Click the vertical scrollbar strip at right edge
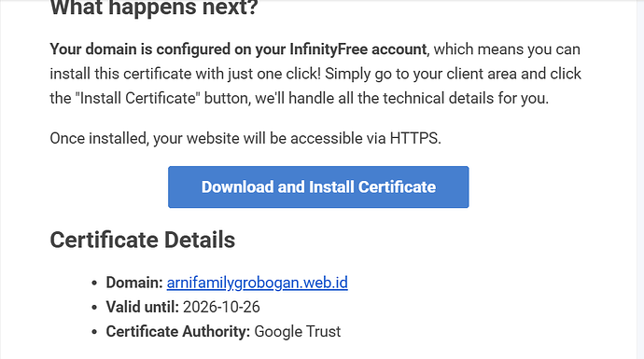 [x=640, y=179]
